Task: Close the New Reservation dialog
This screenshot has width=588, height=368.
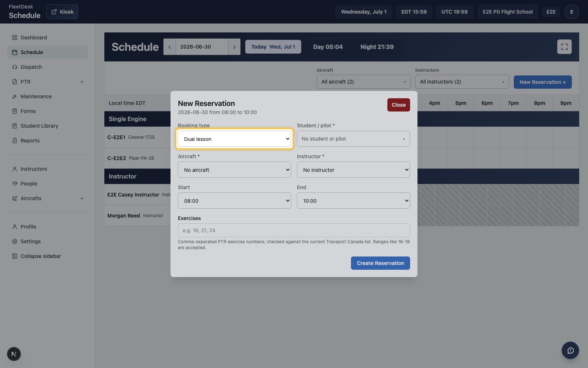Action: (399, 105)
